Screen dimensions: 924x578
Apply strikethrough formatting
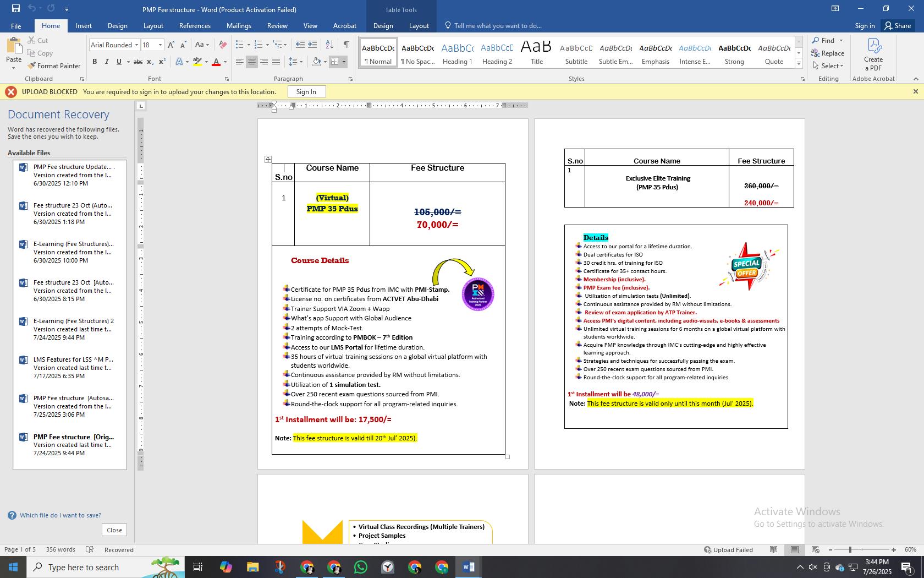coord(138,62)
